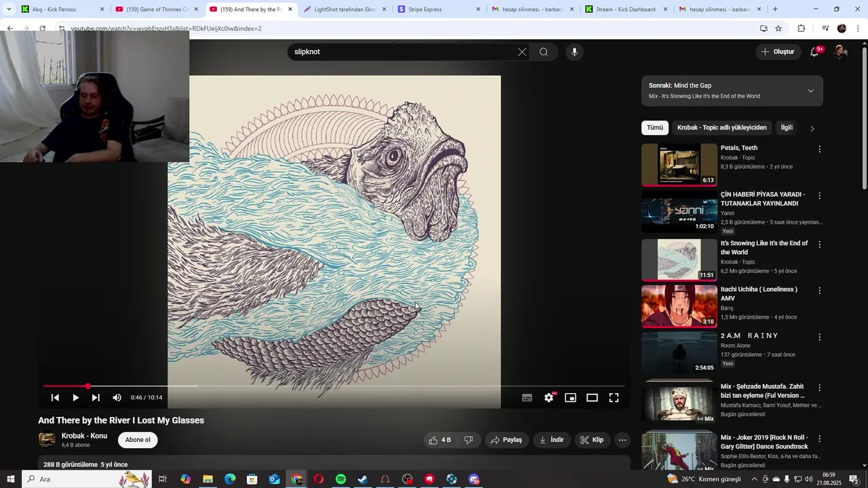The width and height of the screenshot is (868, 488).
Task: Bookmark this page with star
Action: point(778,28)
